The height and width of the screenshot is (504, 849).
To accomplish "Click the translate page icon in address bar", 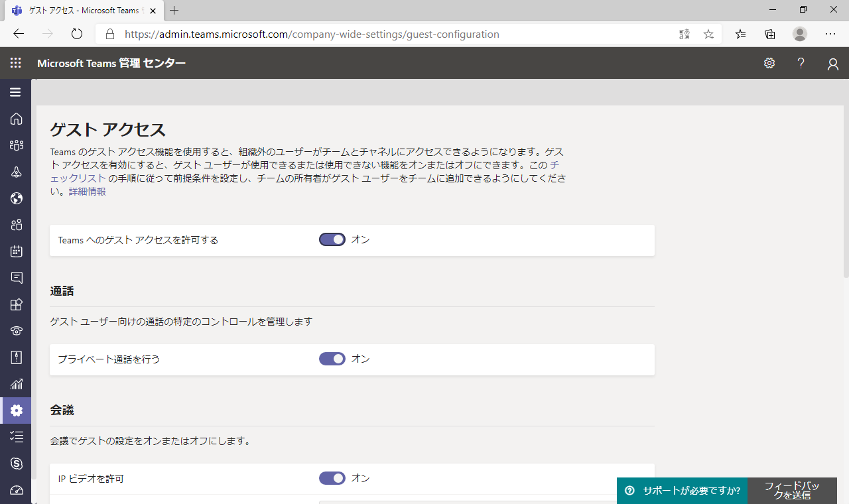I will pos(685,34).
